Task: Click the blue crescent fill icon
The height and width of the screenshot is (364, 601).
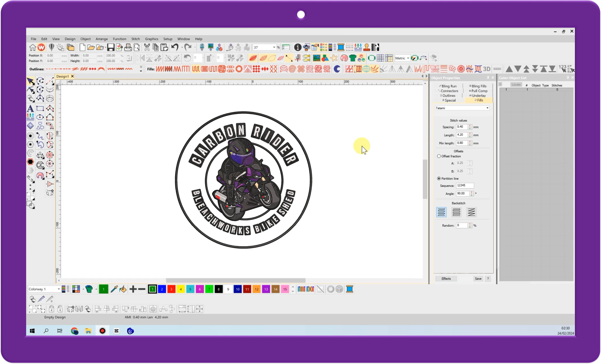Action: [x=337, y=69]
